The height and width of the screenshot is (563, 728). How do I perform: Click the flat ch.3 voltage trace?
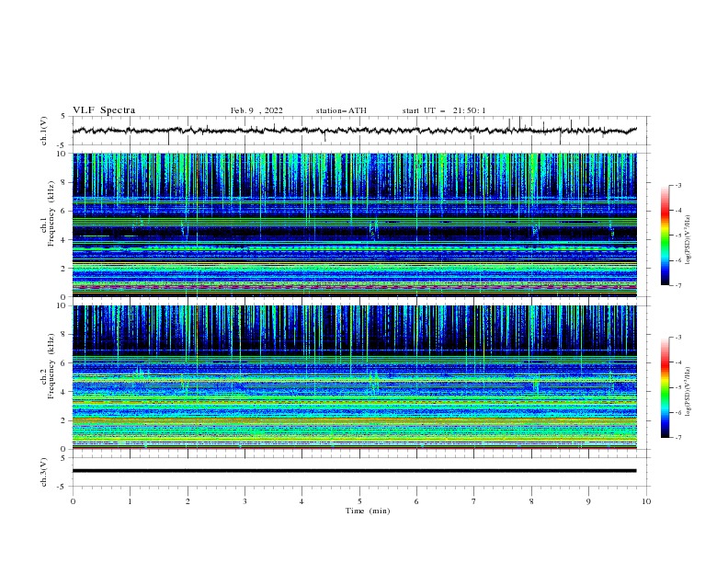pyautogui.click(x=355, y=471)
